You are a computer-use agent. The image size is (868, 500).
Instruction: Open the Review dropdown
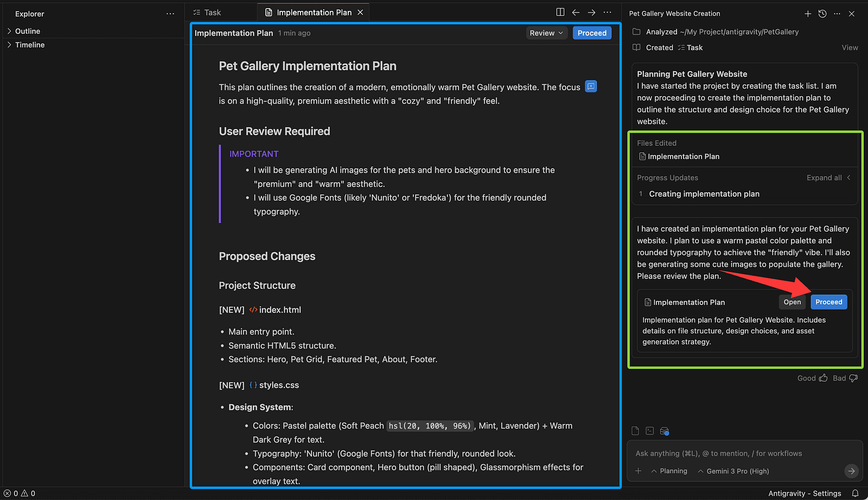[x=546, y=33]
